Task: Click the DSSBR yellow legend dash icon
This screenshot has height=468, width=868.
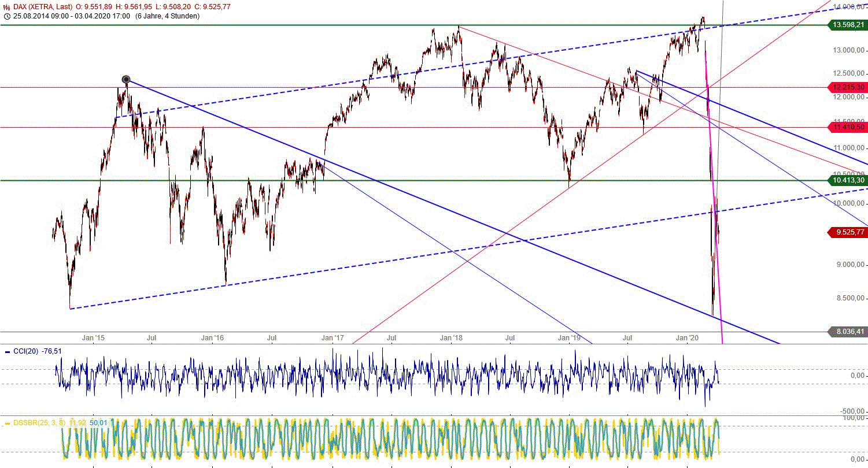Action: pos(7,424)
